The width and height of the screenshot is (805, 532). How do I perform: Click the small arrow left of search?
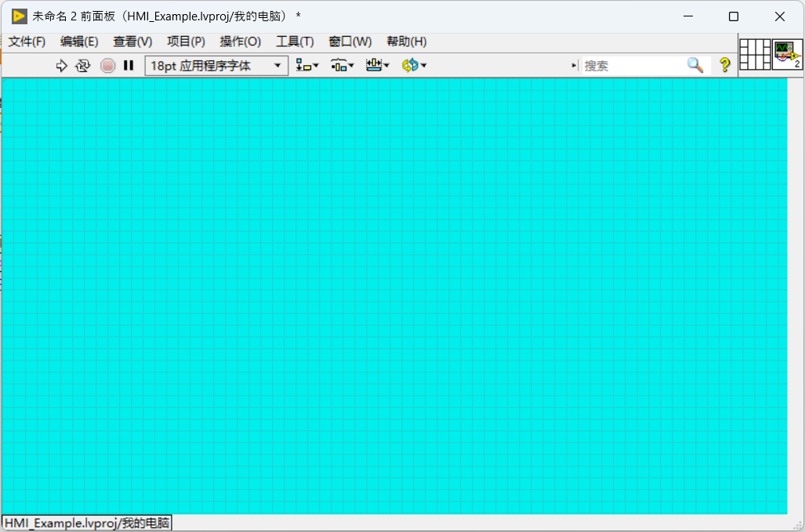[x=574, y=66]
